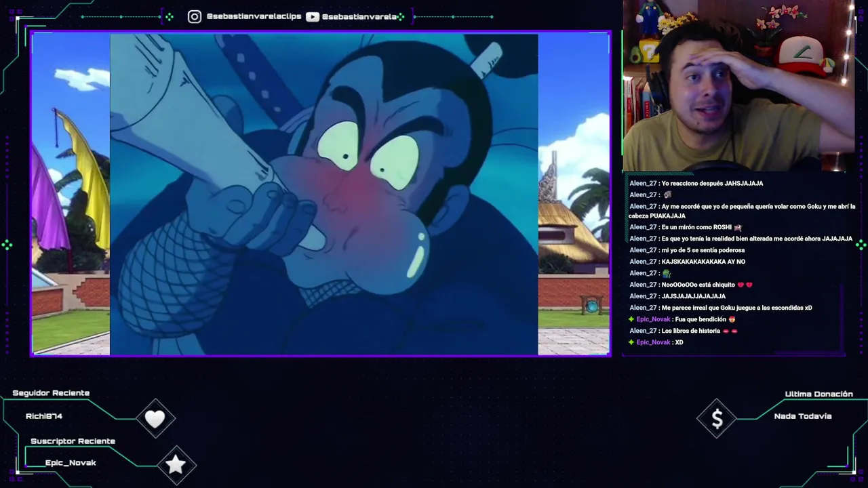Click the @sebastianvarela YouTube handle
Viewport: 868px width, 488px height.
[359, 16]
